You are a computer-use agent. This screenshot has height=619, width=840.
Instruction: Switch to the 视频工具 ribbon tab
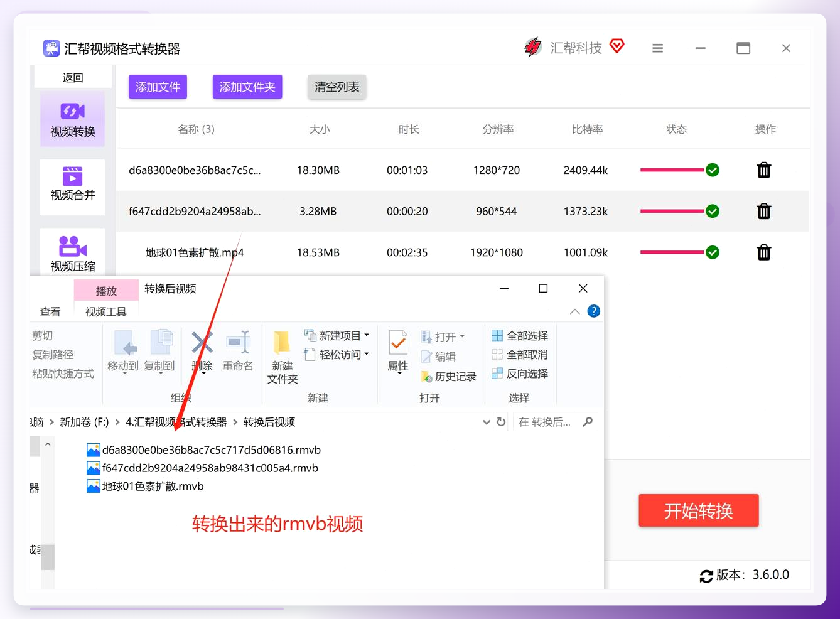point(106,312)
